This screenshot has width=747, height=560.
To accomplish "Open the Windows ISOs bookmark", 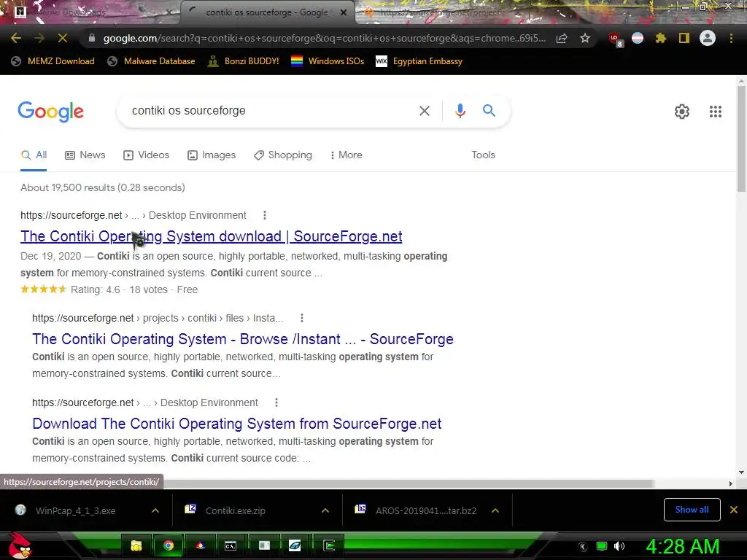I will [x=328, y=61].
